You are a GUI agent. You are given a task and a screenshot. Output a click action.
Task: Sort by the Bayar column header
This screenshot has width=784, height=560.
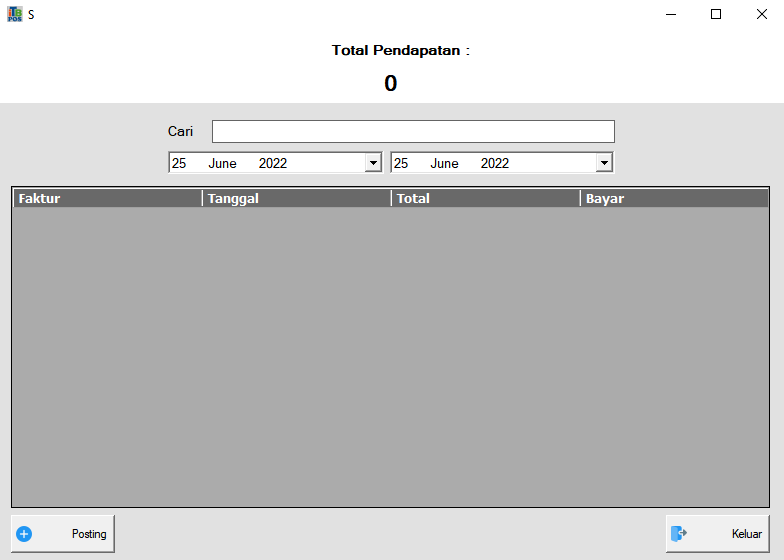point(674,198)
